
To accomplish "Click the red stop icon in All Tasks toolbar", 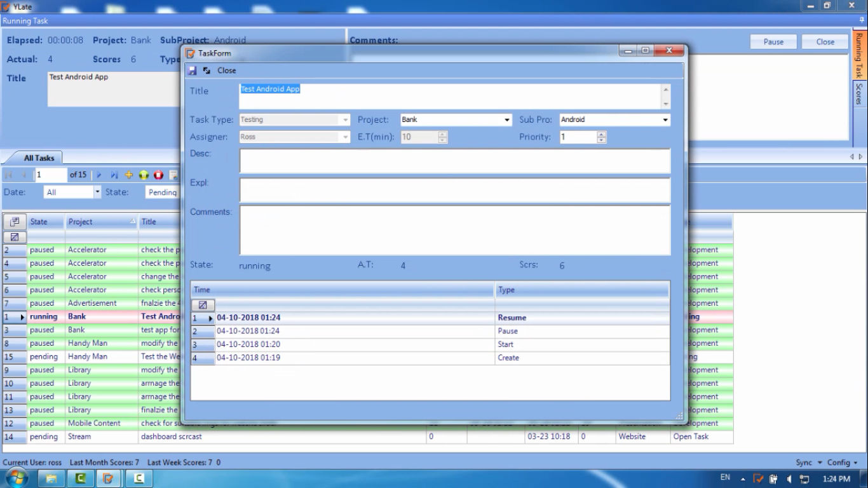I will pos(158,175).
